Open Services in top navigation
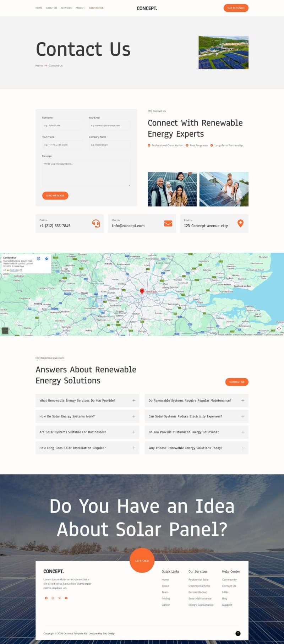 (x=66, y=8)
